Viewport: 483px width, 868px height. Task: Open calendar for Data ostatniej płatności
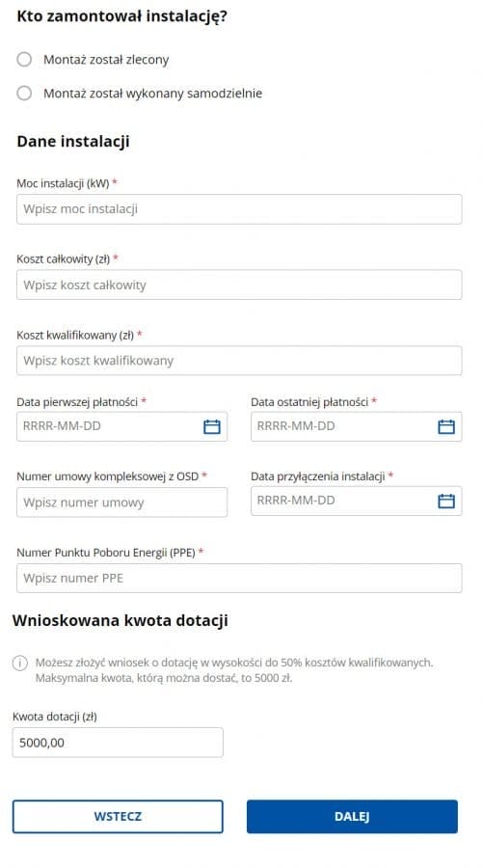click(446, 426)
